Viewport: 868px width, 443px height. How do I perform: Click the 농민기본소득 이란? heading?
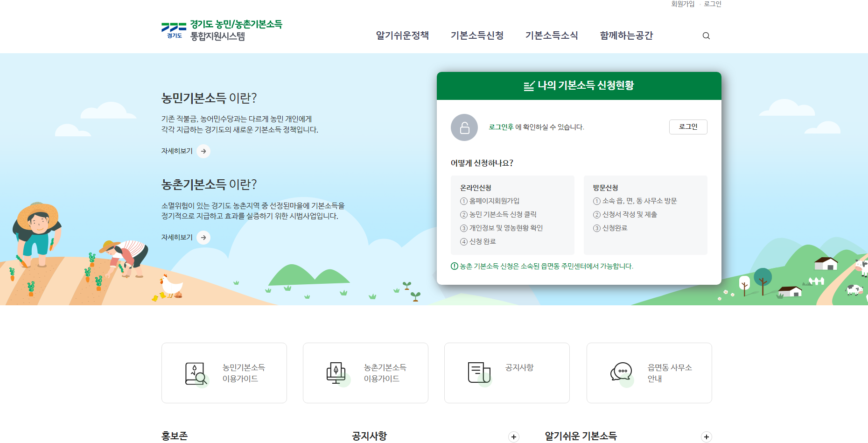pos(209,98)
